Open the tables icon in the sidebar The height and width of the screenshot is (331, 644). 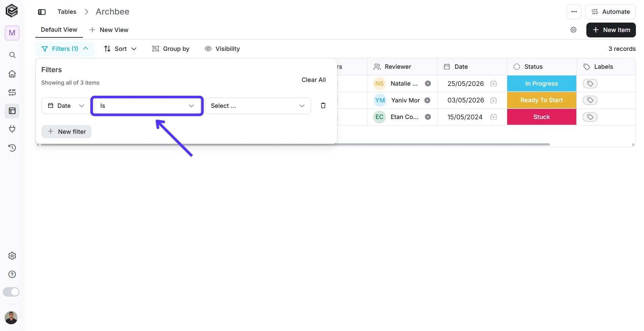coord(12,111)
